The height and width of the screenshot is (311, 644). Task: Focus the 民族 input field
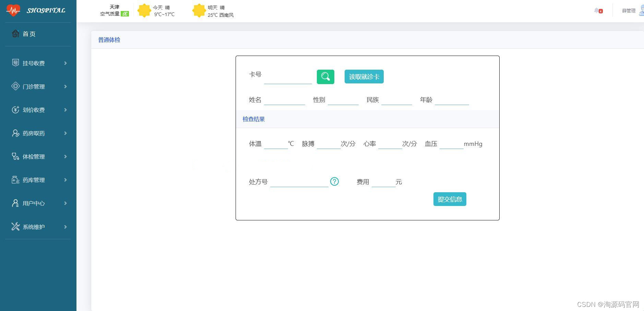point(397,100)
